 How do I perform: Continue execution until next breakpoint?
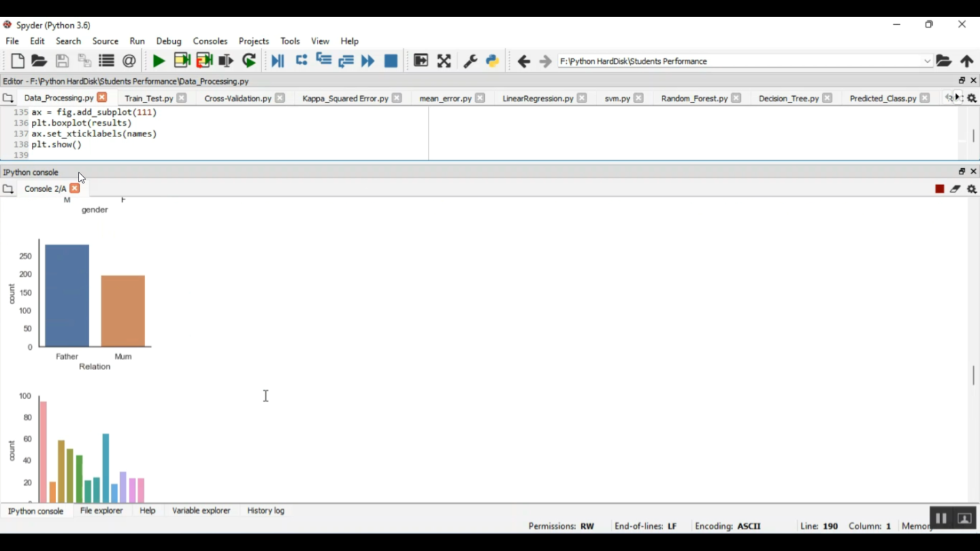click(368, 61)
